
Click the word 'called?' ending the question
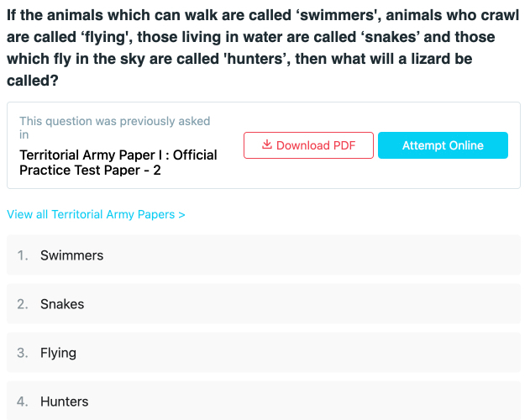click(x=33, y=81)
